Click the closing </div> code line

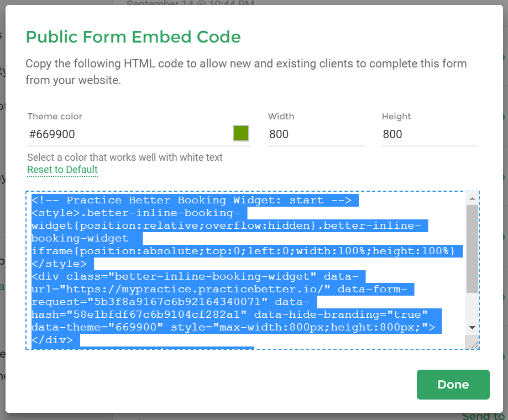click(52, 340)
